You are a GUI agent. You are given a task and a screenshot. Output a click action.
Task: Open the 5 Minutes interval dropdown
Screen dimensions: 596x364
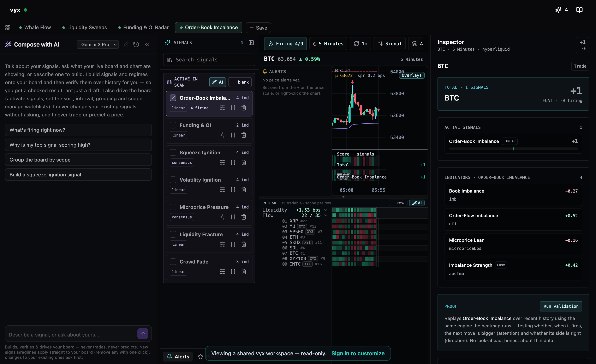click(x=328, y=44)
